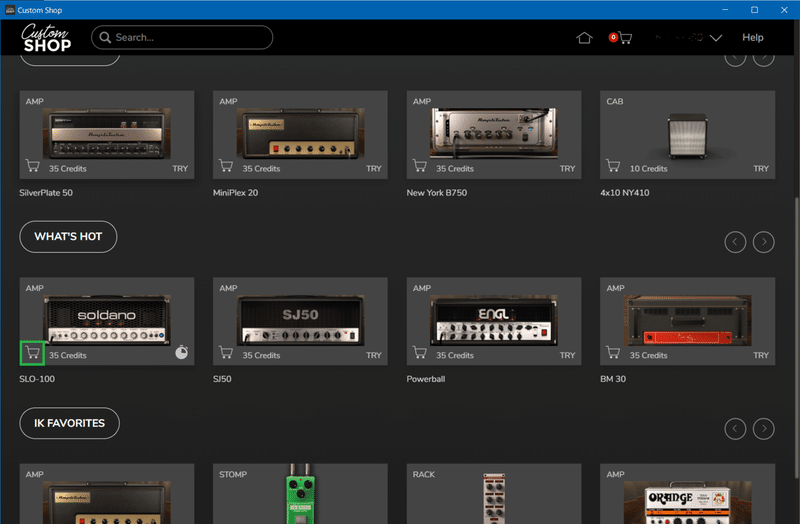
Task: Add 4x10 NY410 cab to cart
Action: [x=613, y=166]
